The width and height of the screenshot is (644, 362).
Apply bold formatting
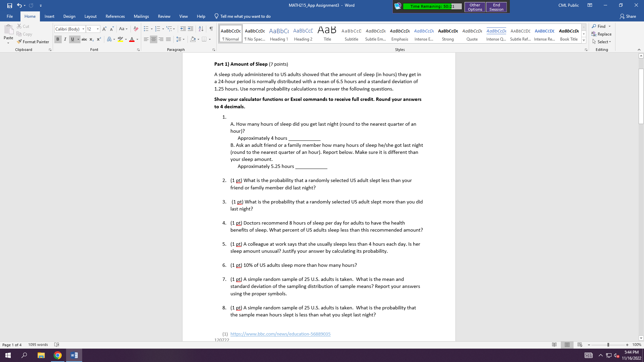(58, 39)
